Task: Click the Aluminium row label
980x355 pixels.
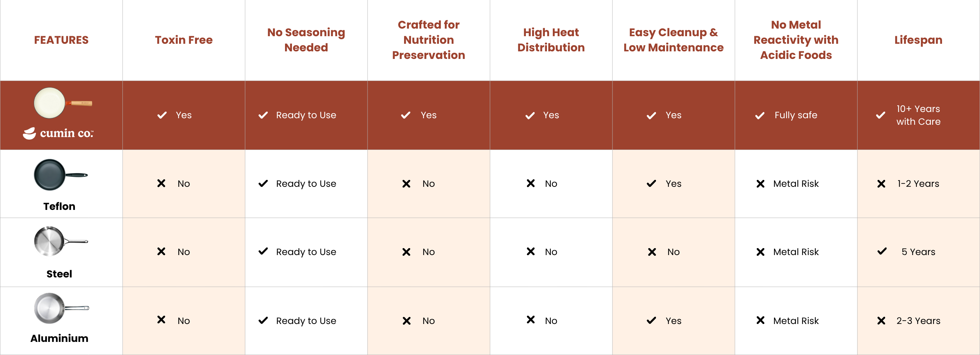Action: point(59,338)
